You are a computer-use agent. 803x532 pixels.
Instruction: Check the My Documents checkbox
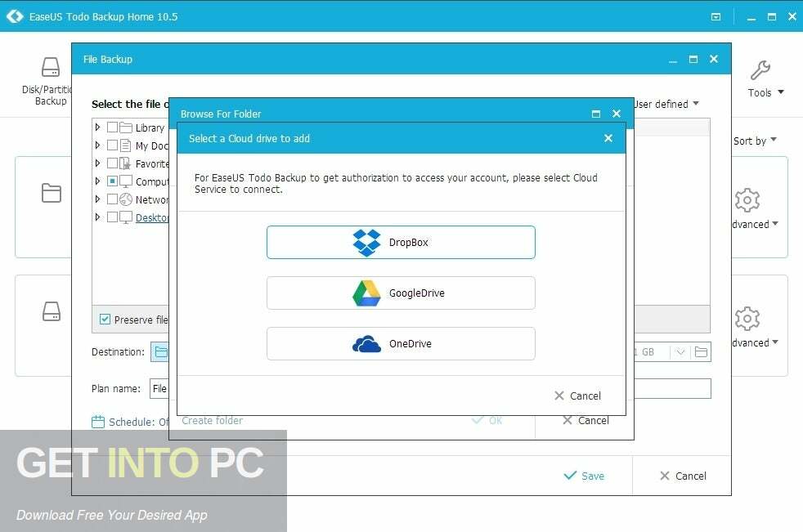click(x=112, y=145)
